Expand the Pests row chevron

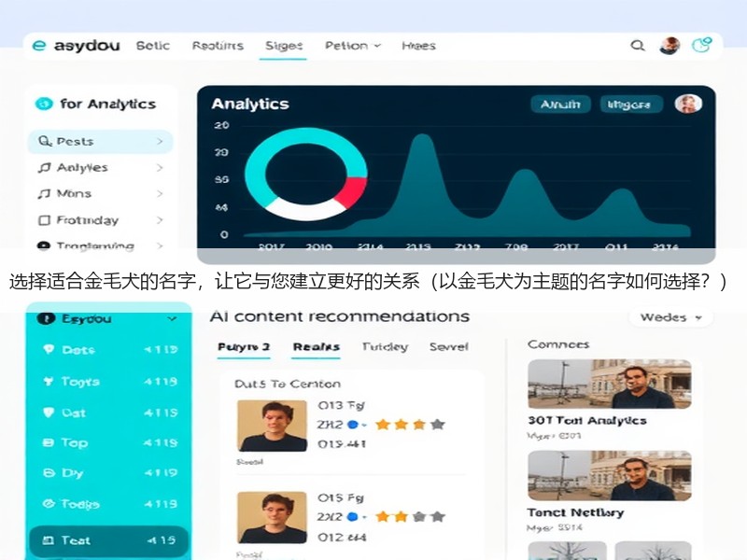[x=160, y=142]
